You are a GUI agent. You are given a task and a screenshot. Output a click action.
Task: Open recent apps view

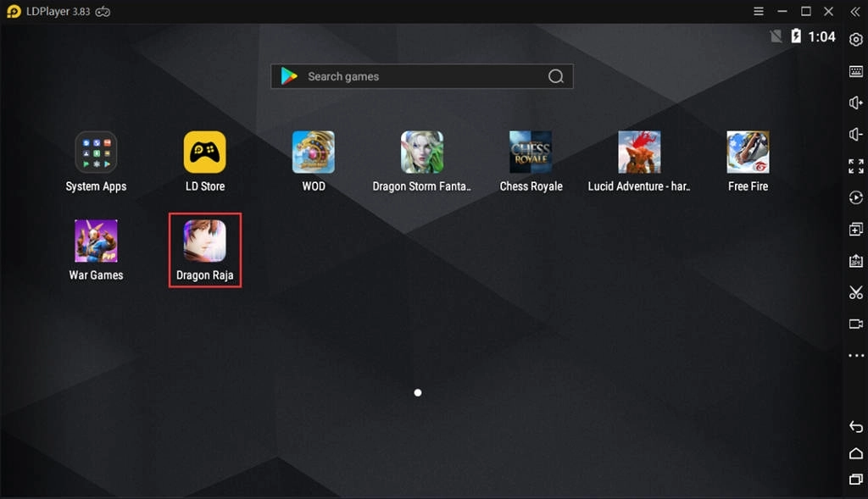856,480
